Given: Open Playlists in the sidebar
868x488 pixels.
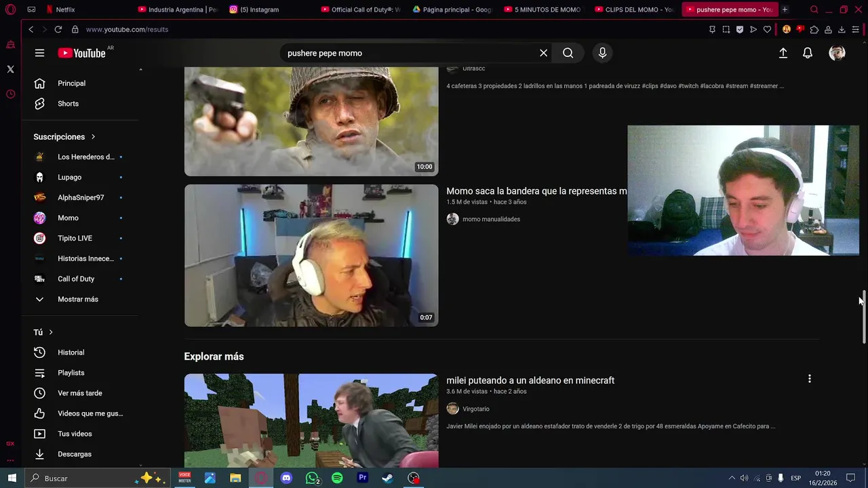Looking at the screenshot, I should (x=81, y=373).
